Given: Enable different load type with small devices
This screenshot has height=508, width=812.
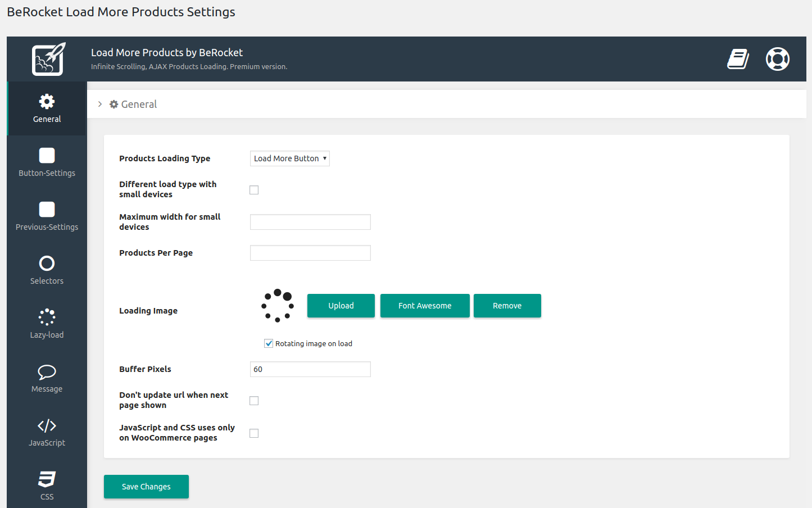Looking at the screenshot, I should tap(253, 190).
